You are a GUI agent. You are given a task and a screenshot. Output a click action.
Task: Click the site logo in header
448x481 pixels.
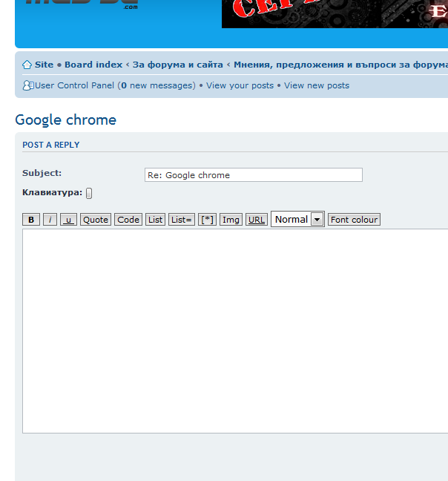tap(82, 4)
